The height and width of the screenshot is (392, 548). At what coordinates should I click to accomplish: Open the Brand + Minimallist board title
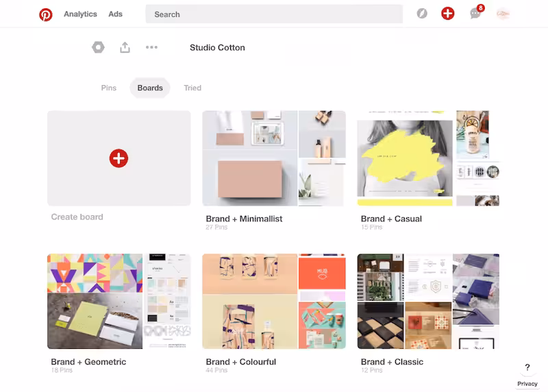click(244, 219)
